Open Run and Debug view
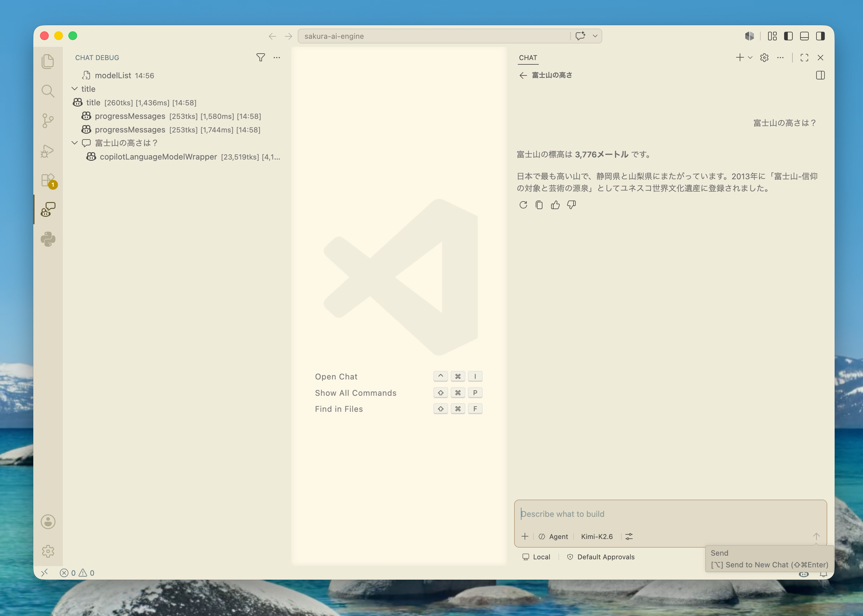Viewport: 863px width, 616px height. 48,151
